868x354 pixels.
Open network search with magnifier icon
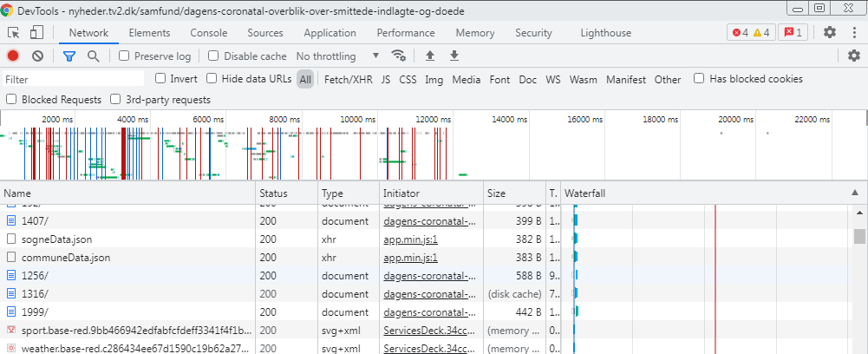pyautogui.click(x=93, y=56)
